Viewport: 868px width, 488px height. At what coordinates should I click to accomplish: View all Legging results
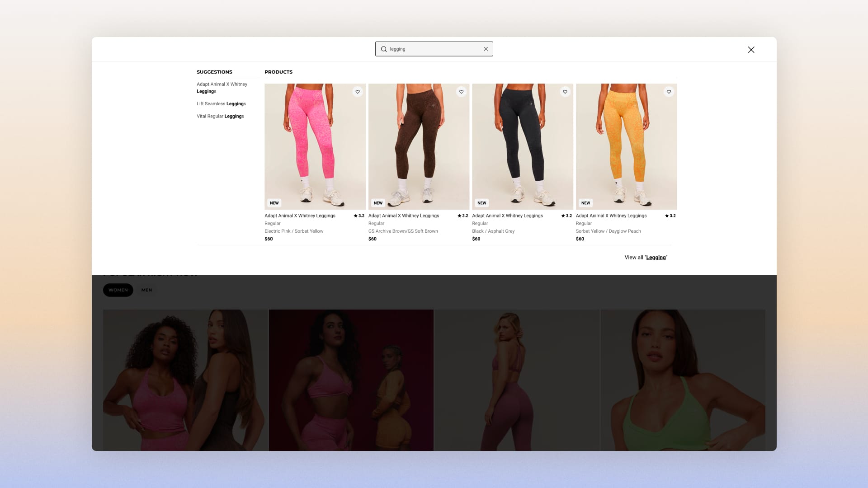click(x=646, y=258)
